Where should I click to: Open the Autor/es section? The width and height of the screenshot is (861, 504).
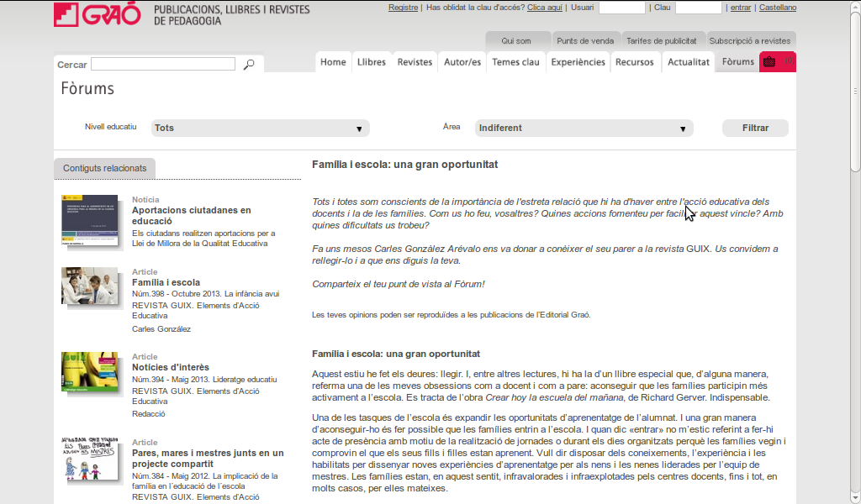(462, 62)
